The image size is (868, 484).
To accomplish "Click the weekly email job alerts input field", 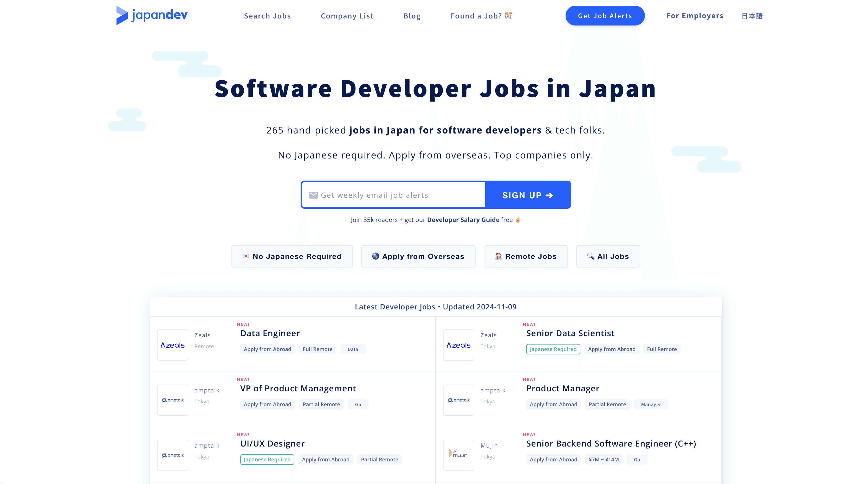I will [x=393, y=194].
